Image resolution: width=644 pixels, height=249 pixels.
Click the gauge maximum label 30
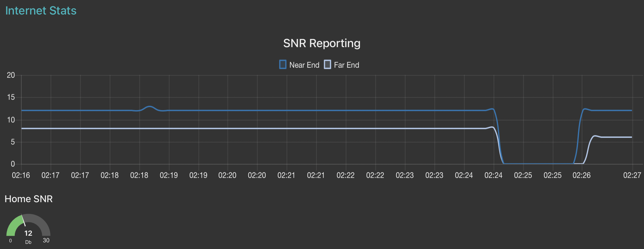pos(46,241)
